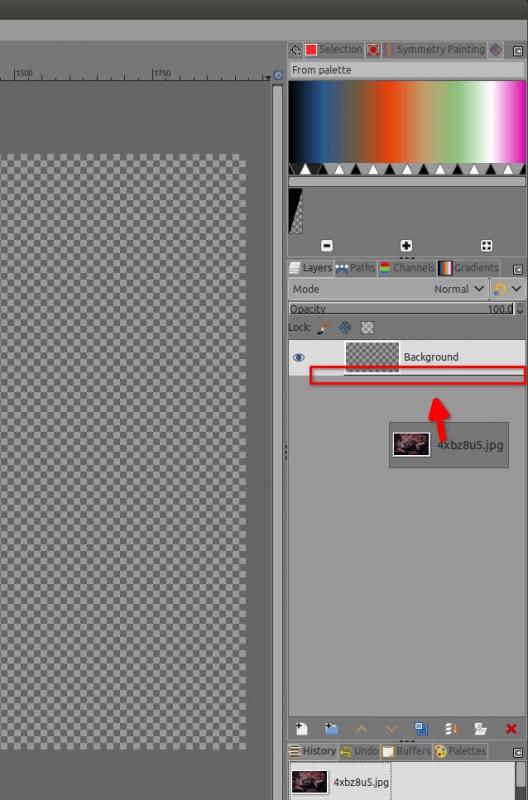Viewport: 528px width, 800px height.
Task: Hide the Background layer via eye icon
Action: click(299, 357)
